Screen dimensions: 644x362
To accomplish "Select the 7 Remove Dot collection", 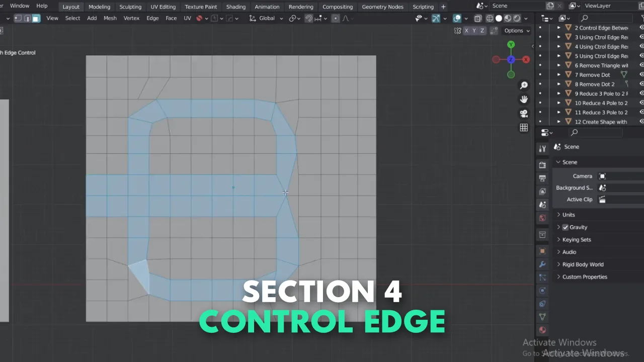I will (592, 74).
